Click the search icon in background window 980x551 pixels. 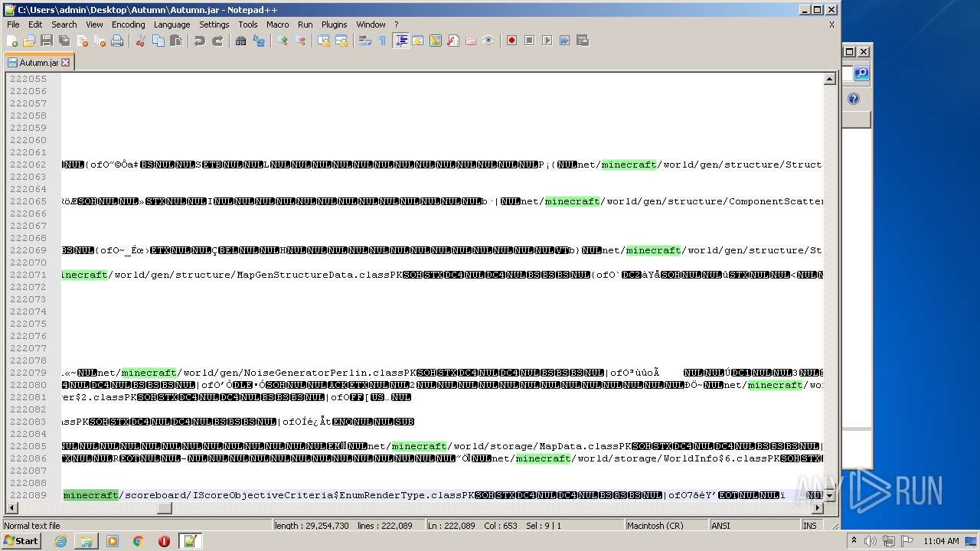point(861,73)
